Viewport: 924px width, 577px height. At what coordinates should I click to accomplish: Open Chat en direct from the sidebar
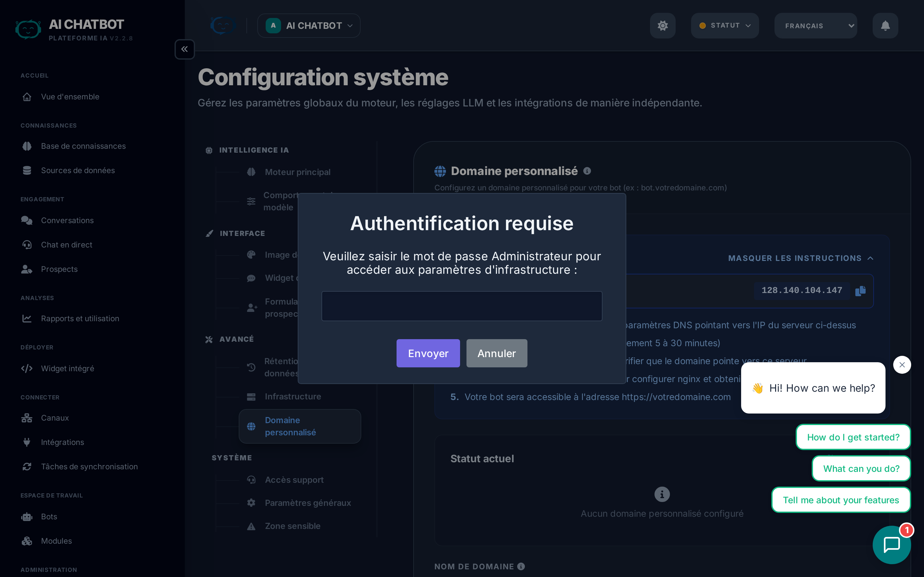66,245
